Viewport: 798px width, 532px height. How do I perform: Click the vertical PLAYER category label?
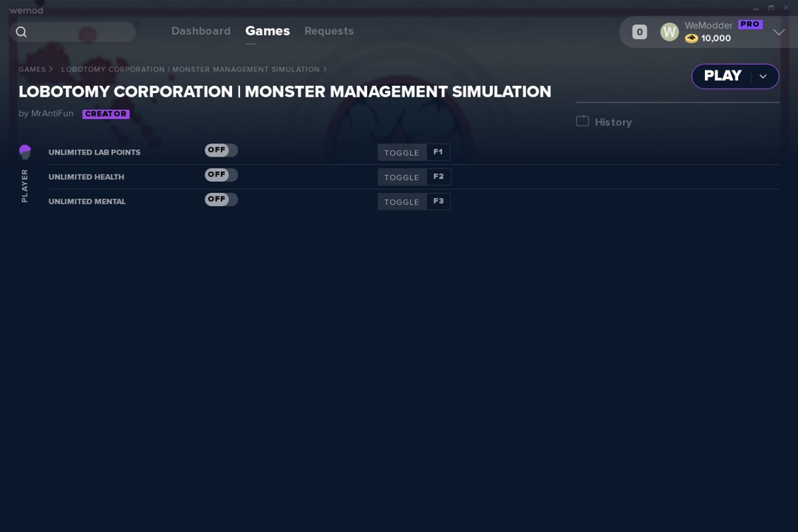click(24, 185)
